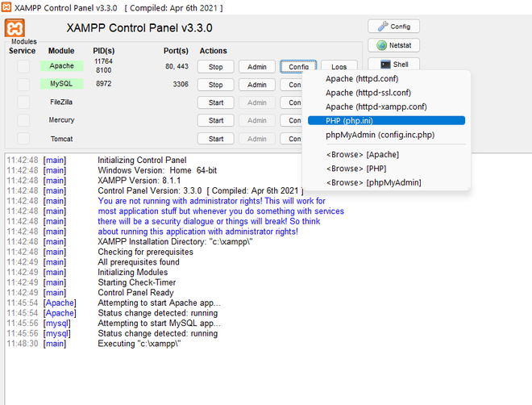Start the Tomcat module
This screenshot has width=532, height=405.
pyautogui.click(x=216, y=139)
